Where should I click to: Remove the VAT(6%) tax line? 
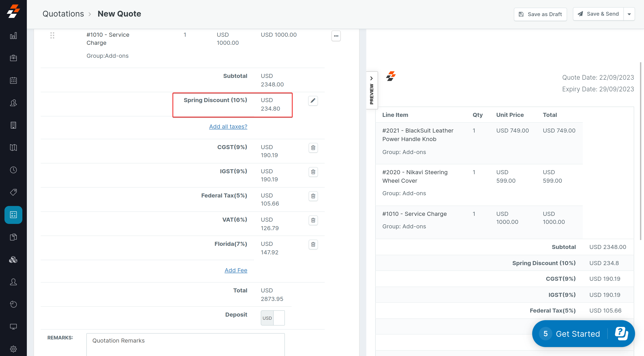click(x=313, y=220)
